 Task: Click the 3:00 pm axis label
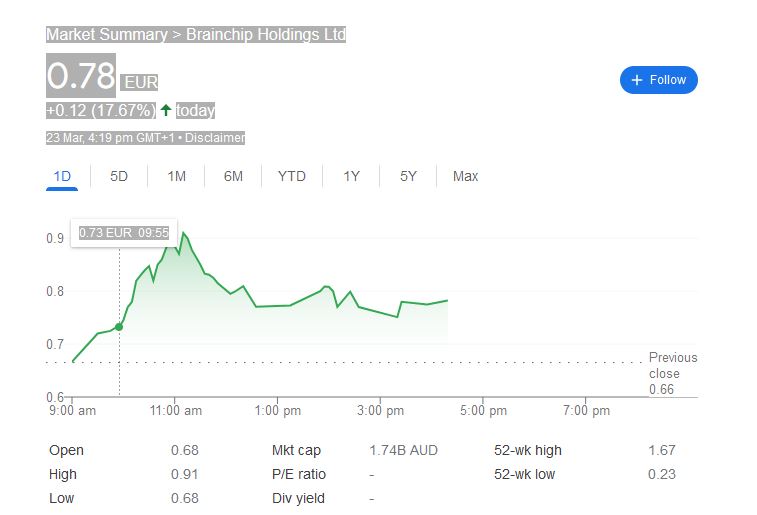[380, 411]
